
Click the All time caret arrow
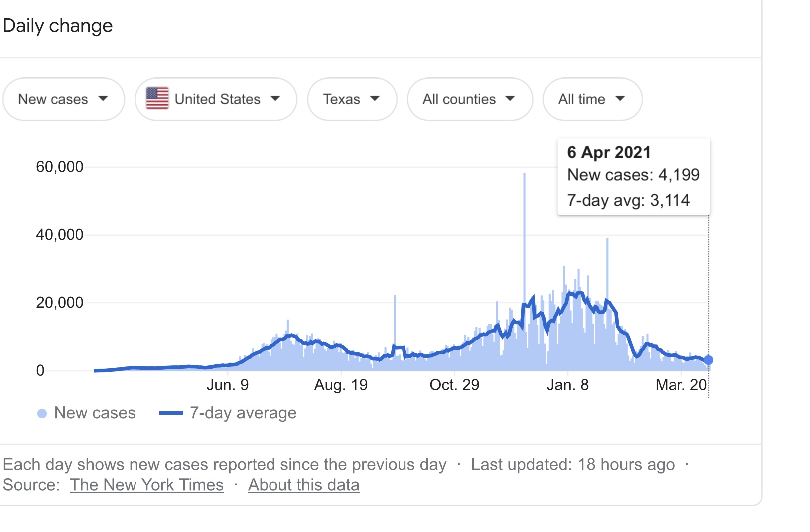pyautogui.click(x=620, y=99)
